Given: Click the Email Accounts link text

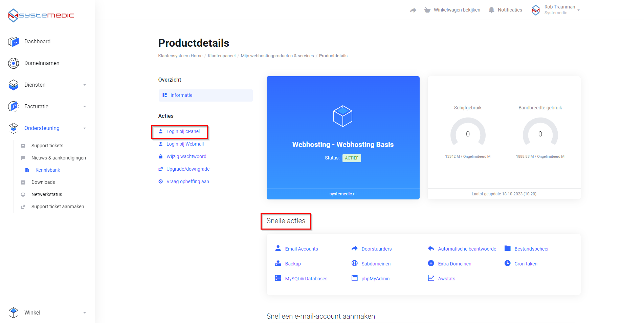Looking at the screenshot, I should click(302, 249).
